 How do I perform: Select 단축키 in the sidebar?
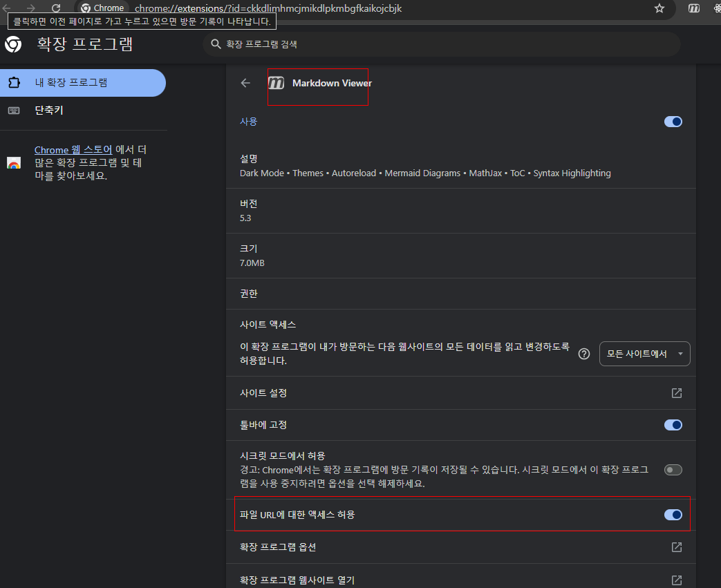(83, 111)
